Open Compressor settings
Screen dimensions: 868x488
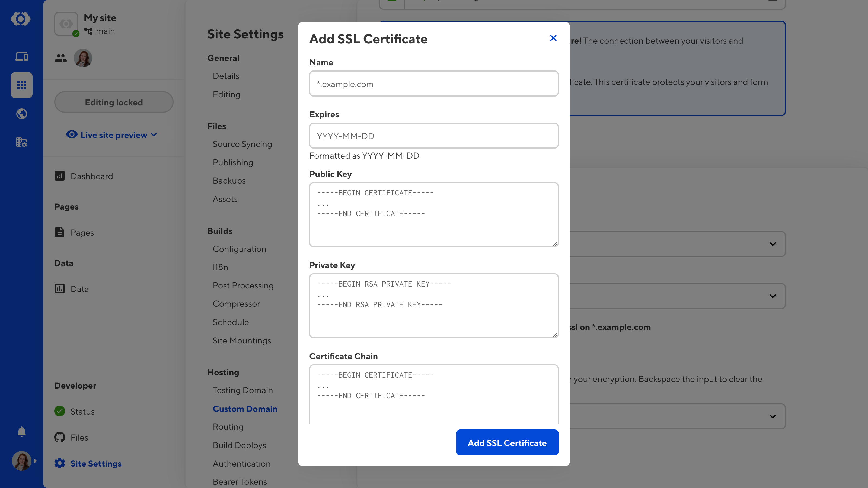click(x=236, y=304)
